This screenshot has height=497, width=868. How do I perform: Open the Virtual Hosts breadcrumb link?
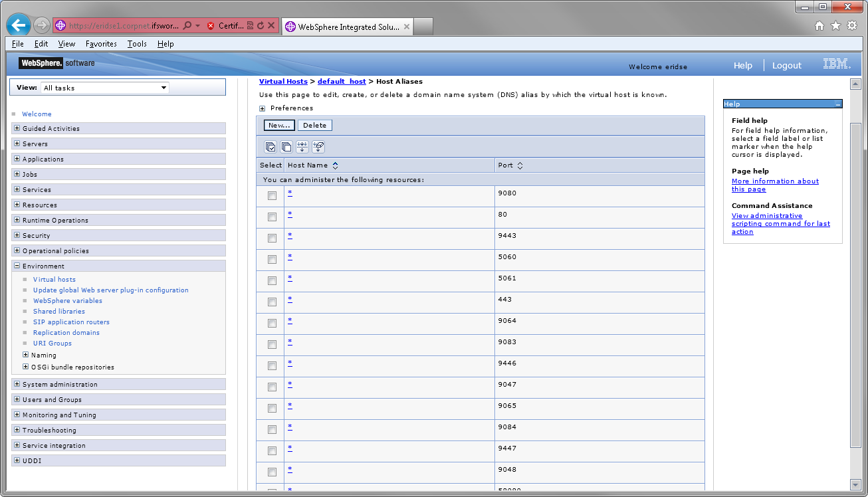pos(283,81)
